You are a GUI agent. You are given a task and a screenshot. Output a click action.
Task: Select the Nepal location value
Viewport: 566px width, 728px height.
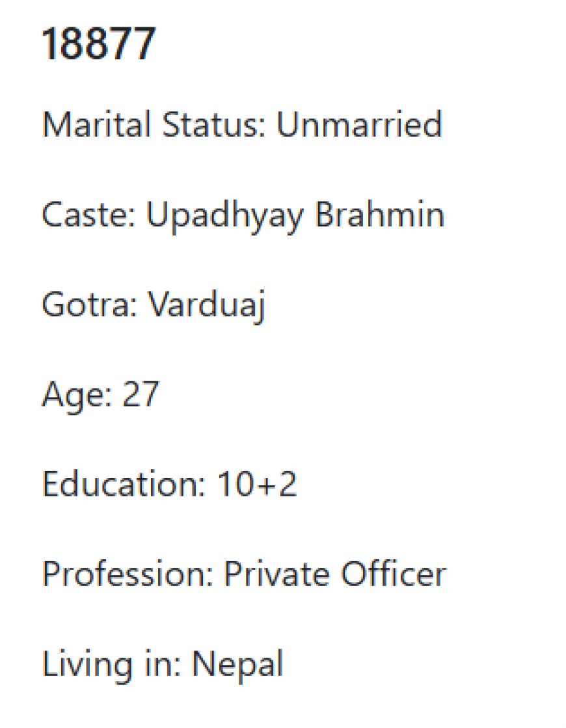pos(237,666)
